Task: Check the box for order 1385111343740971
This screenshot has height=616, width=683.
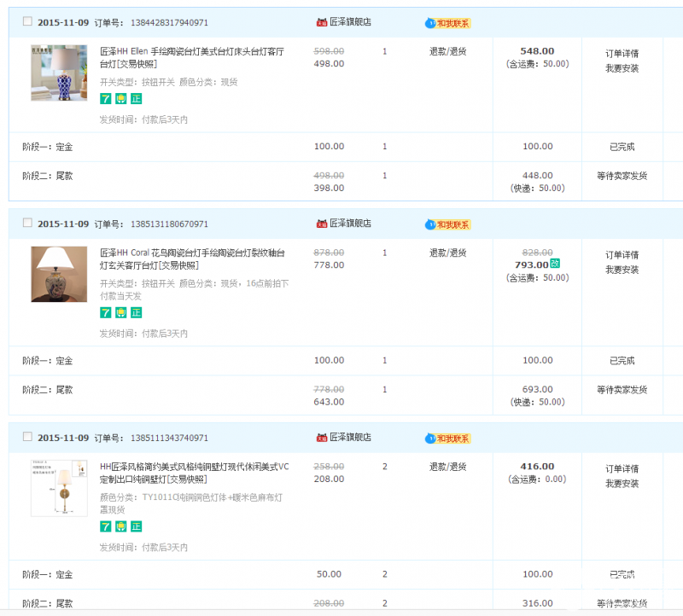Action: pyautogui.click(x=27, y=437)
